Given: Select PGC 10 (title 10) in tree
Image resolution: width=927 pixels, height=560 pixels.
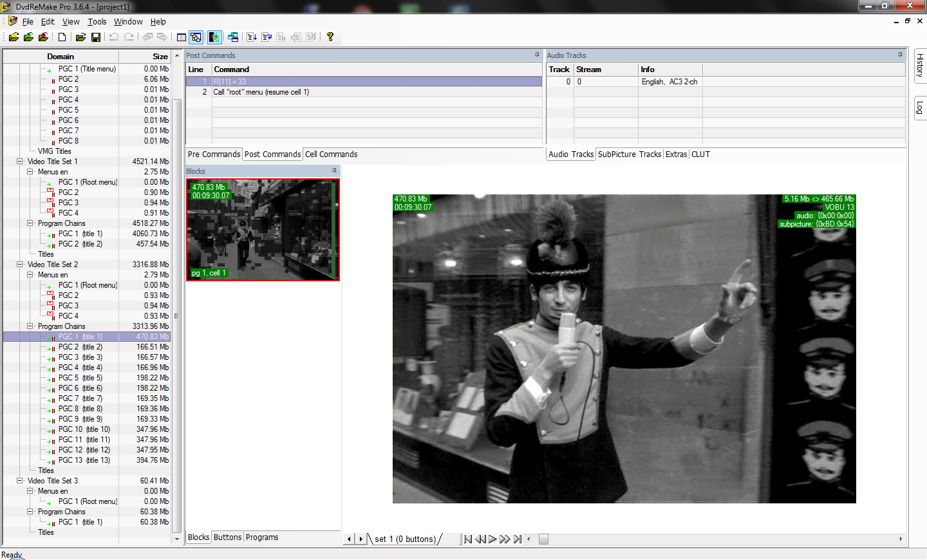Looking at the screenshot, I should point(84,429).
